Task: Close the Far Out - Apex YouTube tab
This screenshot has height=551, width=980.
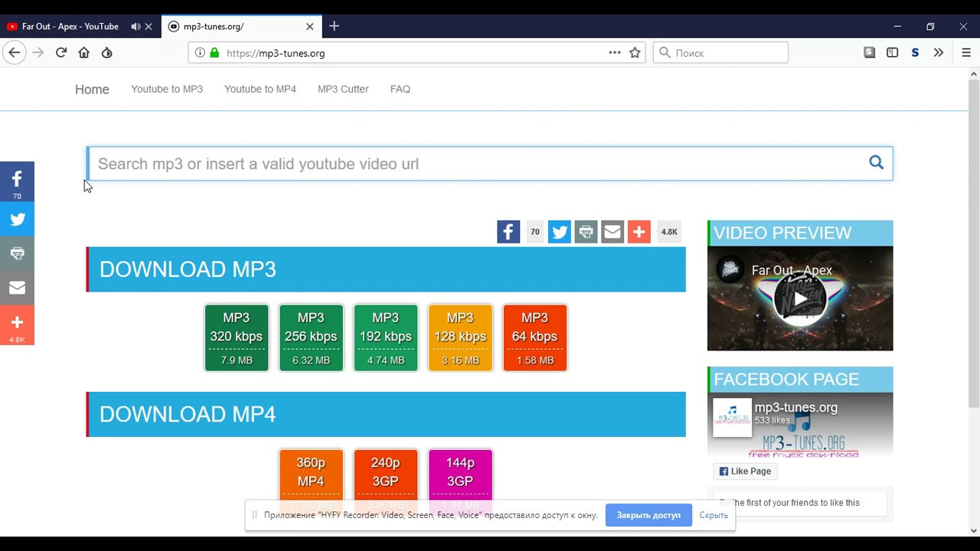Action: coord(149,26)
